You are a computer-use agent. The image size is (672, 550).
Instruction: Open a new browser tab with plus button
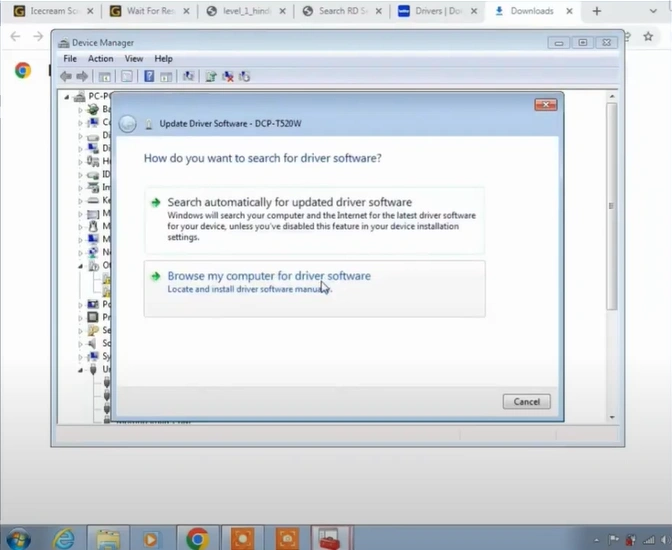tap(597, 11)
